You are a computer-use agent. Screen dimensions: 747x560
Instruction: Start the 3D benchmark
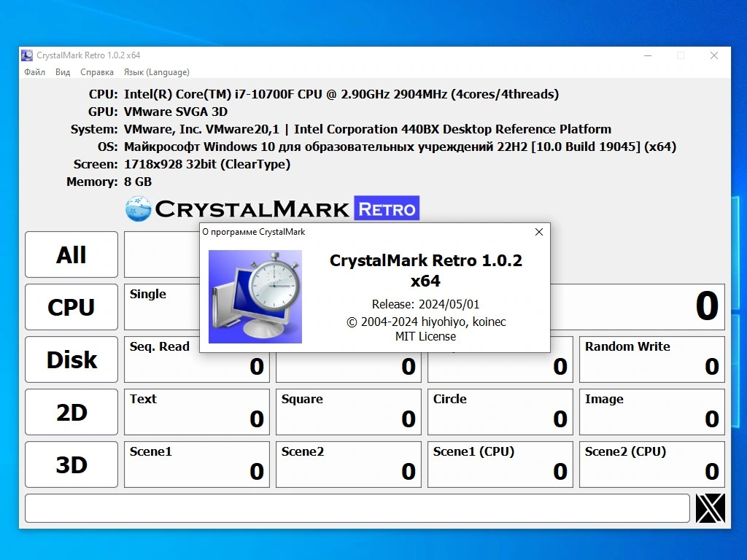point(71,464)
